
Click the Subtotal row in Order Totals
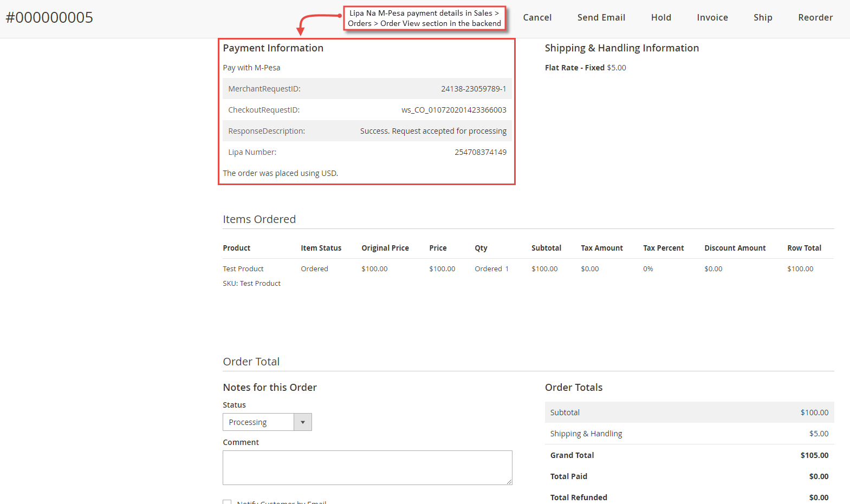point(690,413)
